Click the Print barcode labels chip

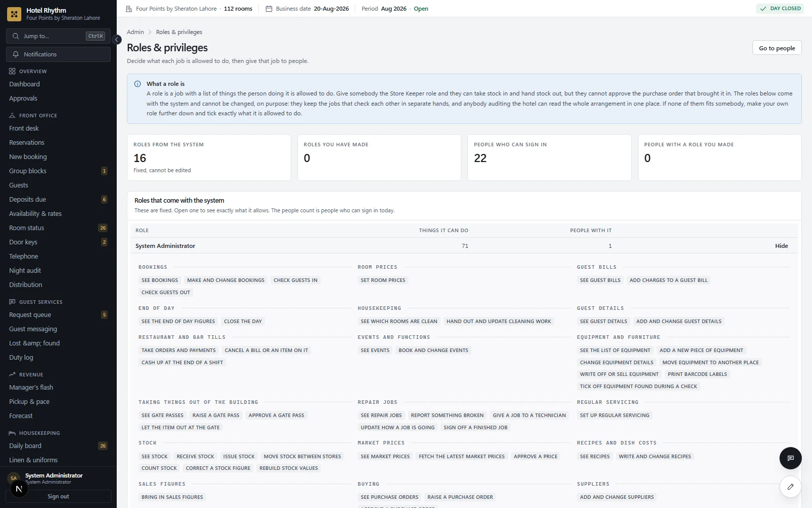pyautogui.click(x=697, y=374)
